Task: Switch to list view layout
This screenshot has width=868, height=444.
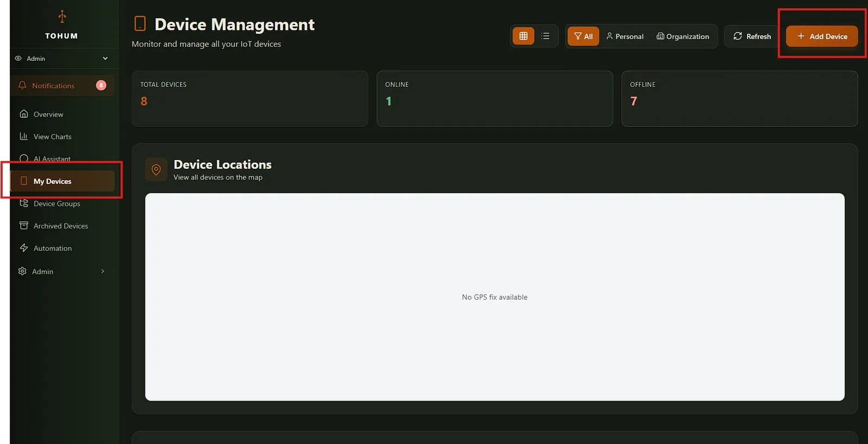Action: pyautogui.click(x=545, y=36)
